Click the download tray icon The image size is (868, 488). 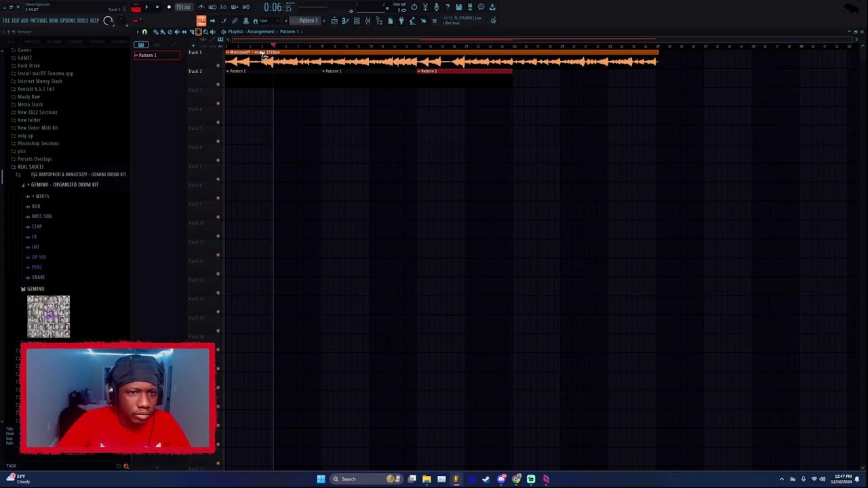(x=492, y=7)
